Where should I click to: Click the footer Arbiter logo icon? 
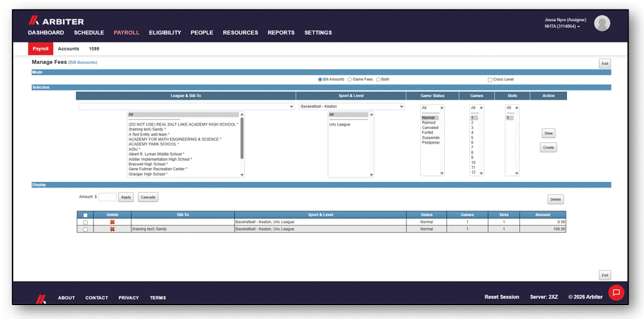40,298
